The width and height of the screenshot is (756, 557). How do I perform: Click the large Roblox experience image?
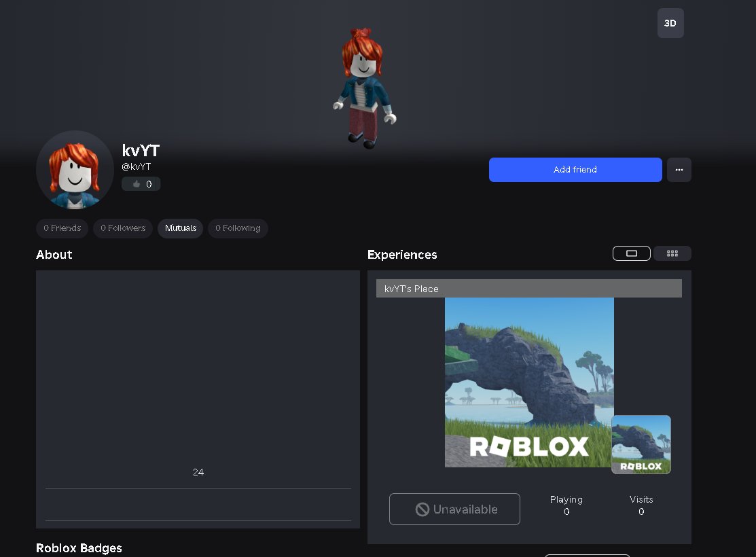point(529,382)
